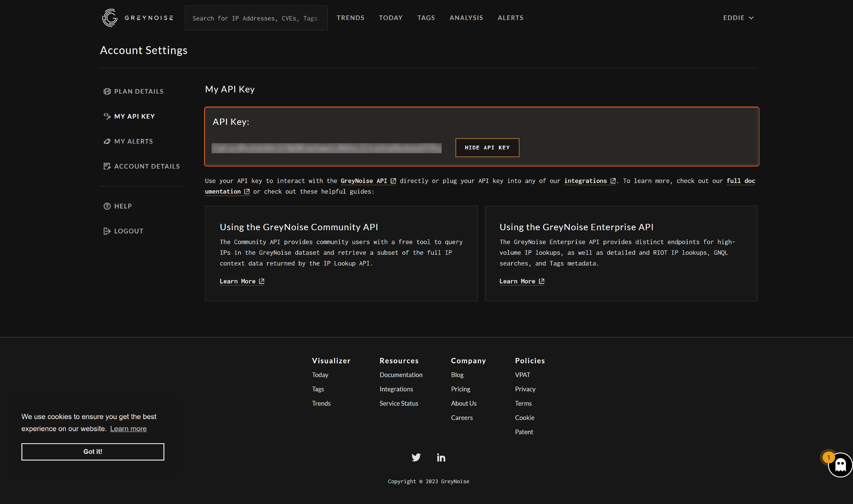Click Community API Learn More link
Viewport: 853px width, 504px height.
coord(242,282)
